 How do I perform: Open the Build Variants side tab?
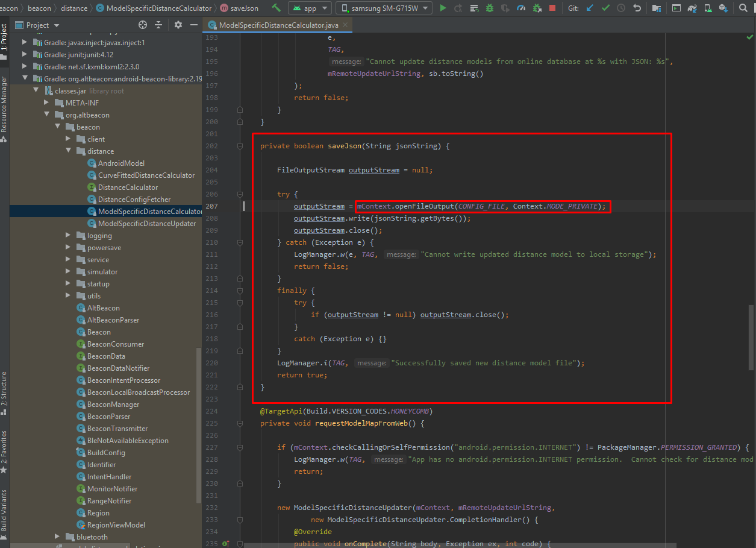(4, 509)
